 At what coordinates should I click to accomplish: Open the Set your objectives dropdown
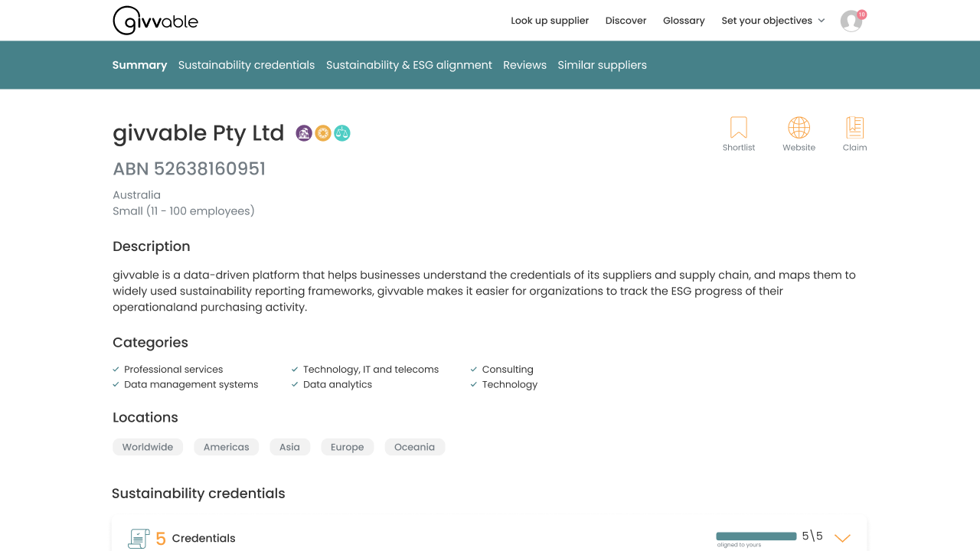click(x=773, y=21)
